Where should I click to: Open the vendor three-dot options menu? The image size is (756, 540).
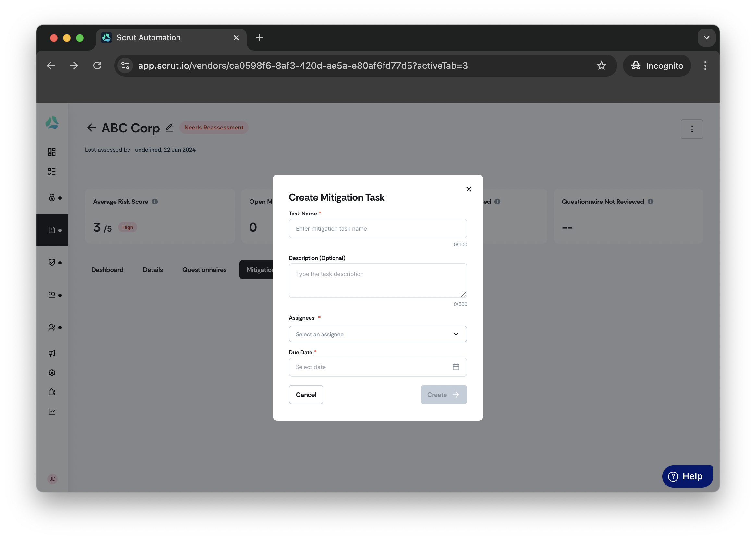691,129
